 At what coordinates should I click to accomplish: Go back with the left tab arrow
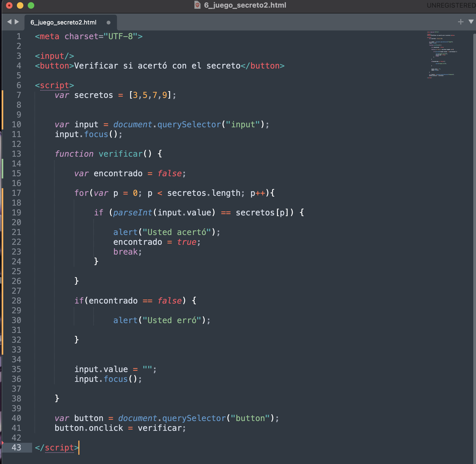pos(9,22)
